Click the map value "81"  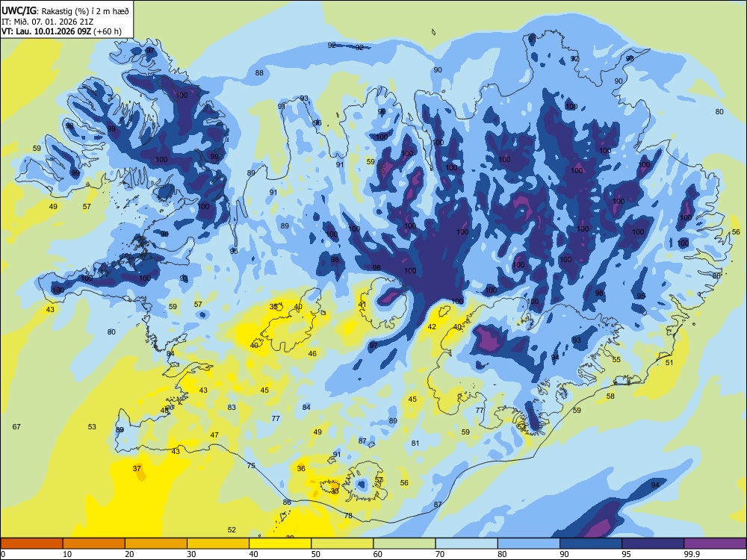click(415, 443)
